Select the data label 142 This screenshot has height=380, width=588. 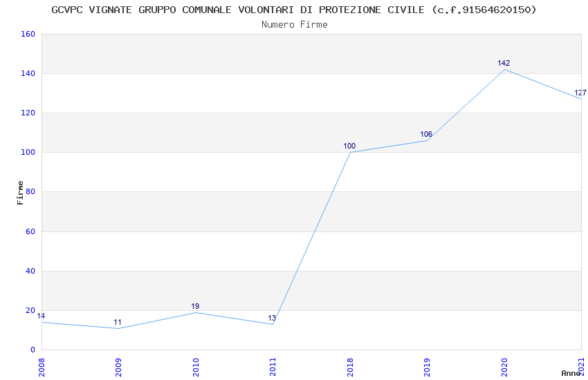tap(504, 64)
